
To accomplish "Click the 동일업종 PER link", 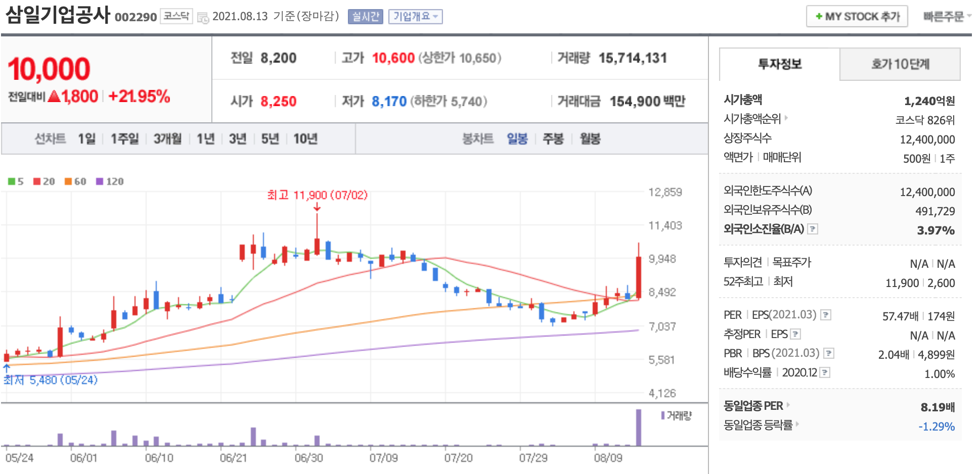I will pyautogui.click(x=753, y=406).
